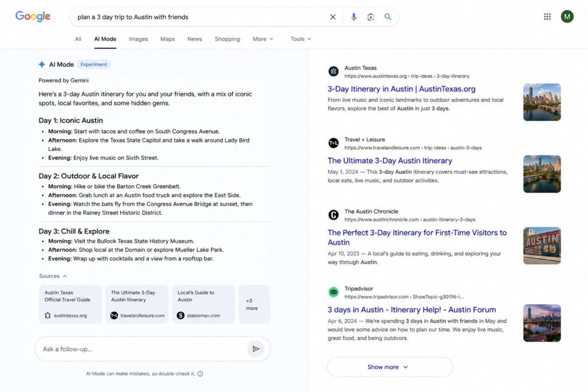The height and width of the screenshot is (392, 588).
Task: Open the Tools dropdown
Action: pos(301,39)
